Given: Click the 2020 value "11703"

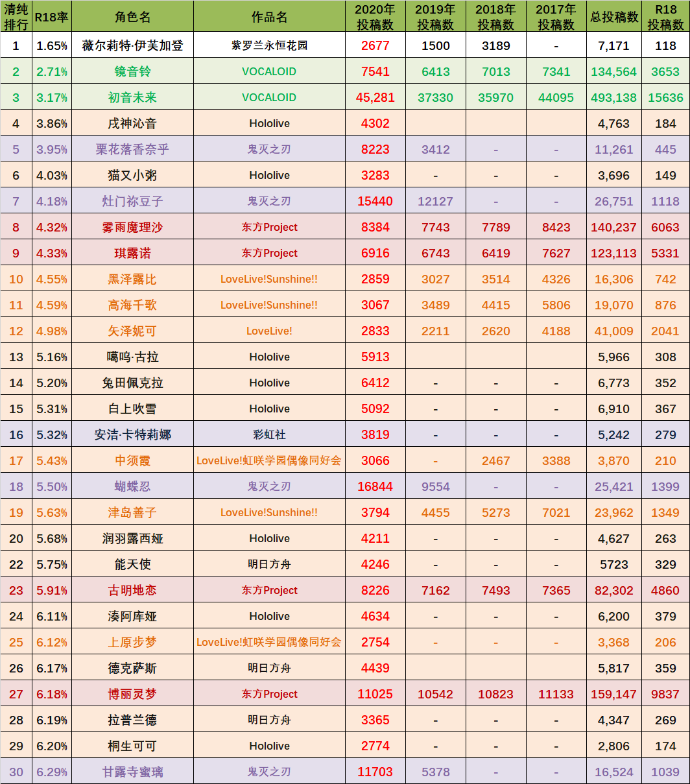Looking at the screenshot, I should (375, 772).
